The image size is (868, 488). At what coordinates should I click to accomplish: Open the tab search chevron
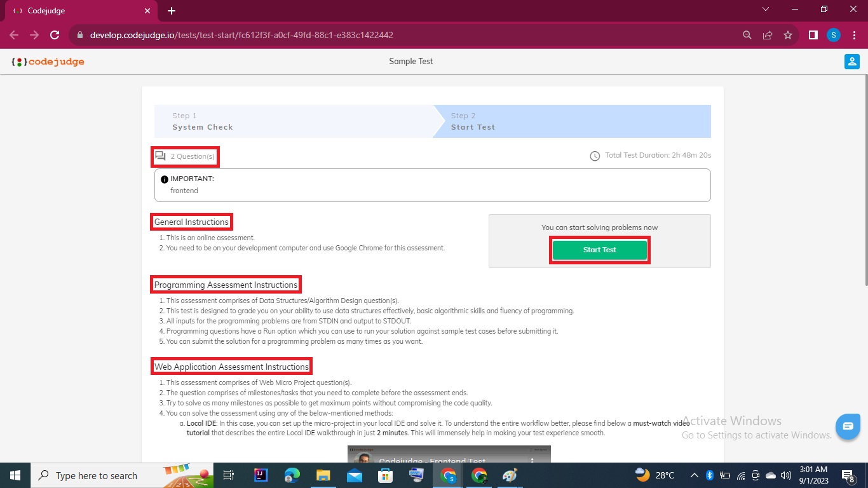pyautogui.click(x=765, y=10)
